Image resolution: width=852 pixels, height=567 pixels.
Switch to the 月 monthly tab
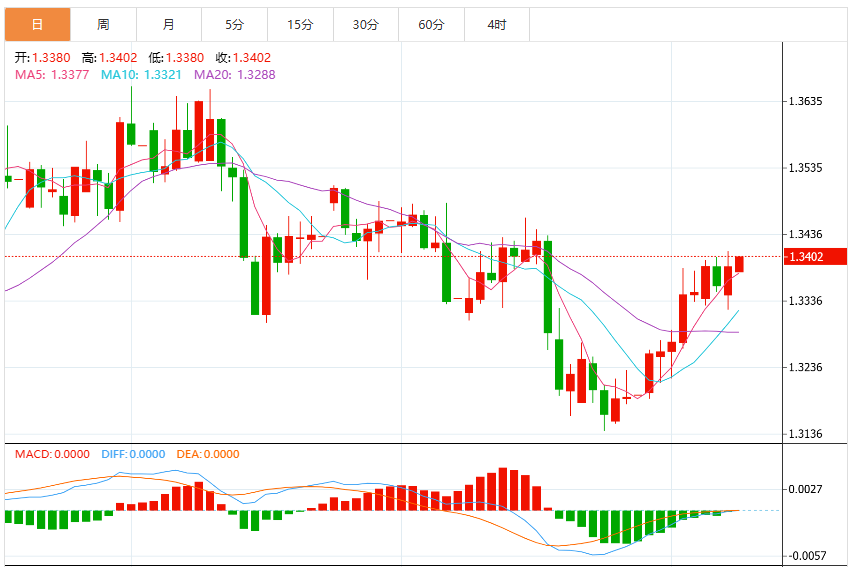[169, 24]
